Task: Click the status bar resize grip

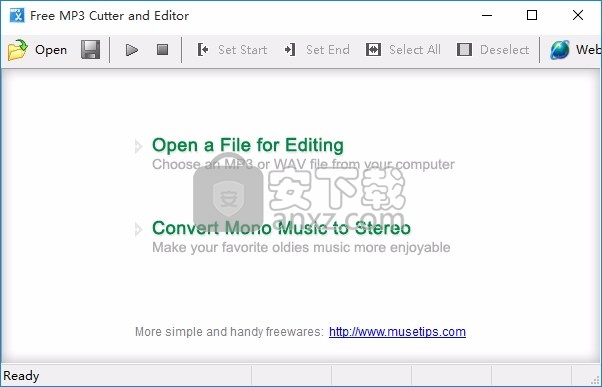Action: click(x=595, y=380)
